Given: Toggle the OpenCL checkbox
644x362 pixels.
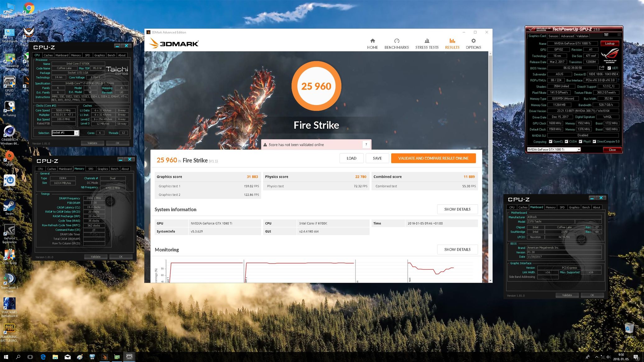Looking at the screenshot, I should click(x=550, y=142).
